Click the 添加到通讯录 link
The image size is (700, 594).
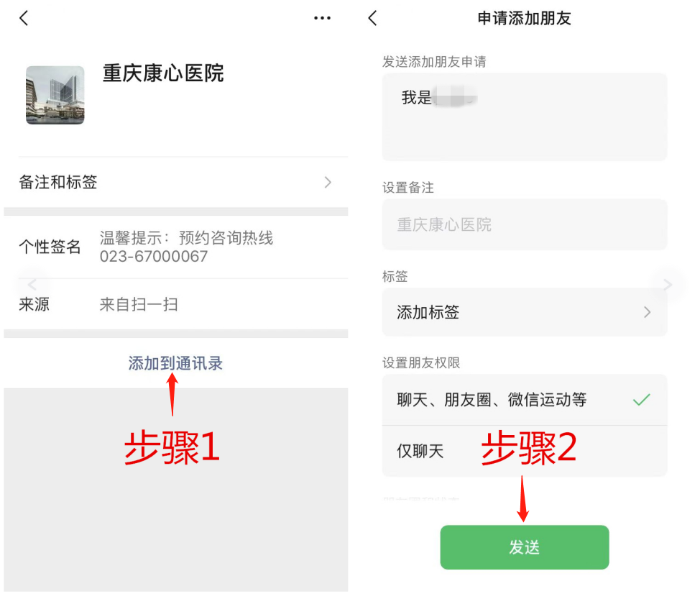click(x=175, y=364)
